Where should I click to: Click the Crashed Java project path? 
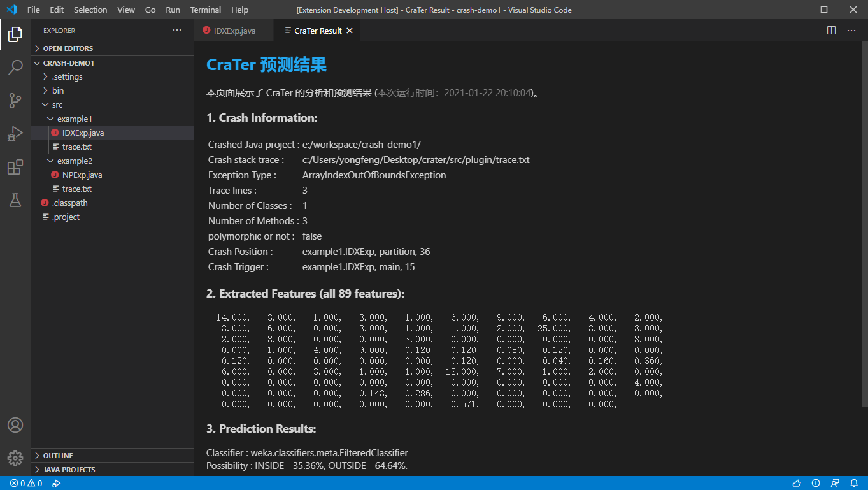tap(361, 145)
